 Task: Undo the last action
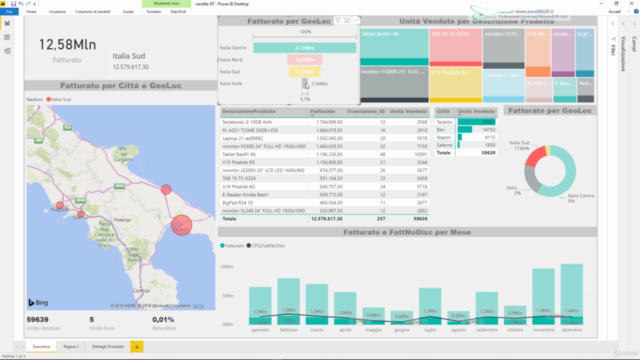click(21, 4)
